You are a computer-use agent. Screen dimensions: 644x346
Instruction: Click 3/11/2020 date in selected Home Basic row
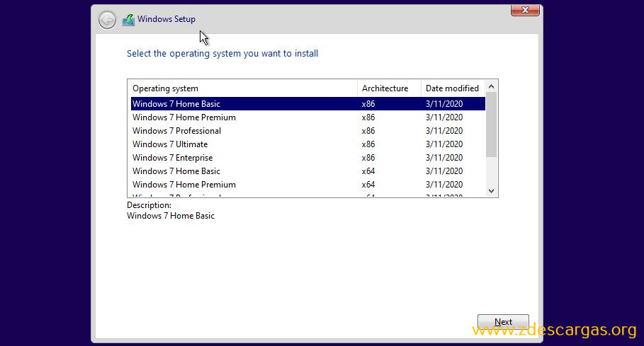pos(444,104)
